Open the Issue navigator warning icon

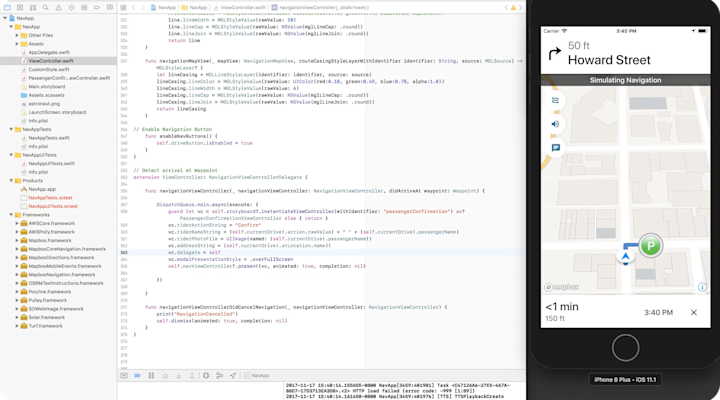[58, 7]
